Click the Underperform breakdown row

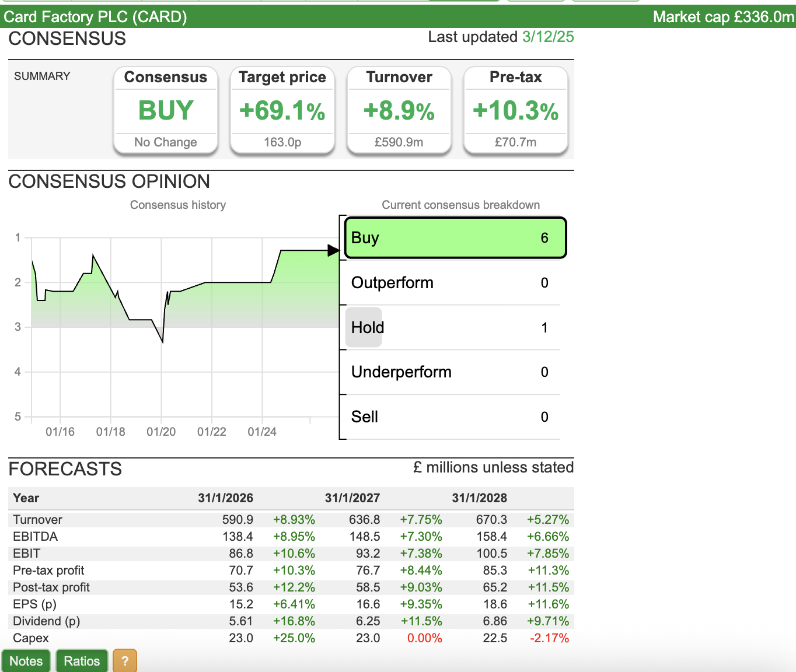point(449,372)
